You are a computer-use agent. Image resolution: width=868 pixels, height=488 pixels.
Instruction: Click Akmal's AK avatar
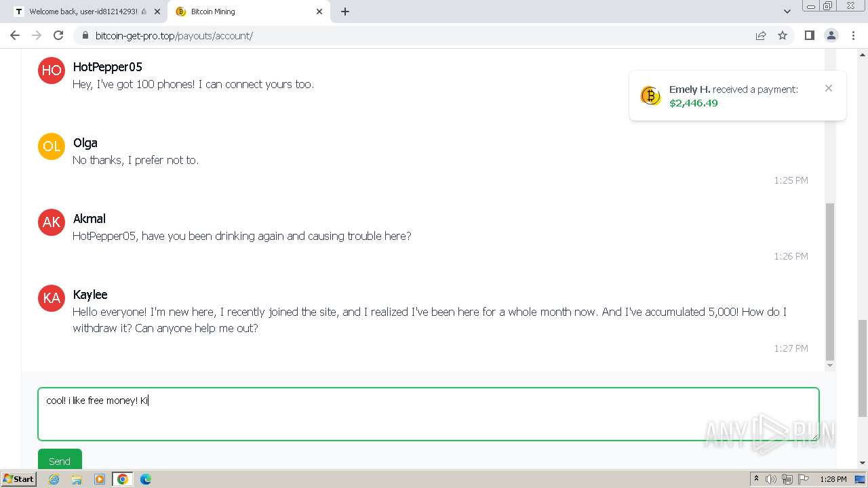(x=52, y=222)
